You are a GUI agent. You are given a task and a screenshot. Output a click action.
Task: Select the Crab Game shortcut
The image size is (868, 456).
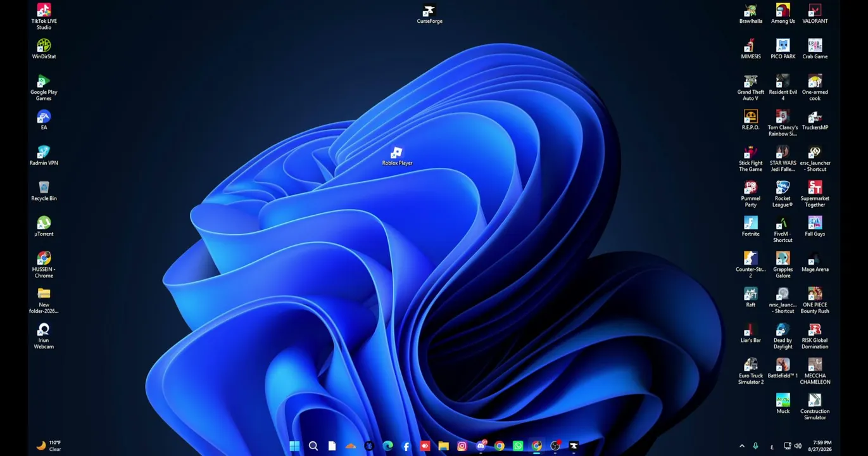click(815, 49)
